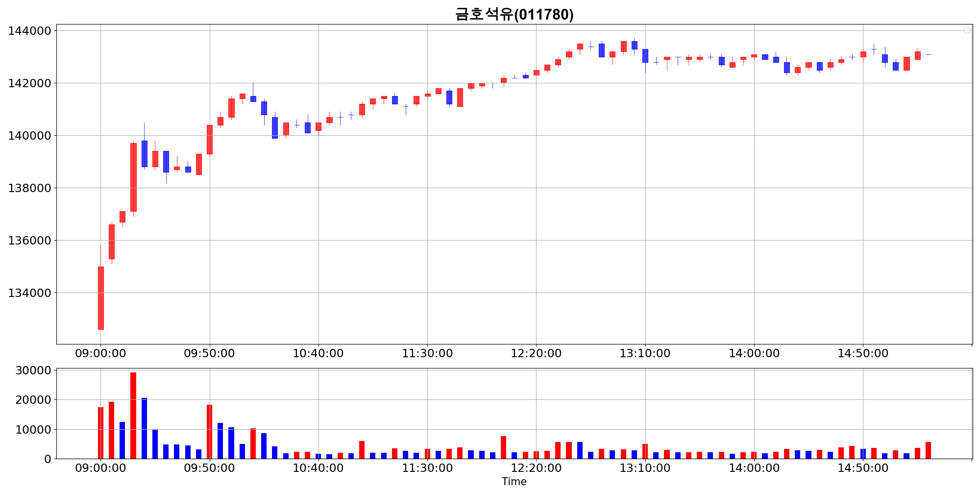980x490 pixels.
Task: Click the Time axis label
Action: (x=514, y=482)
